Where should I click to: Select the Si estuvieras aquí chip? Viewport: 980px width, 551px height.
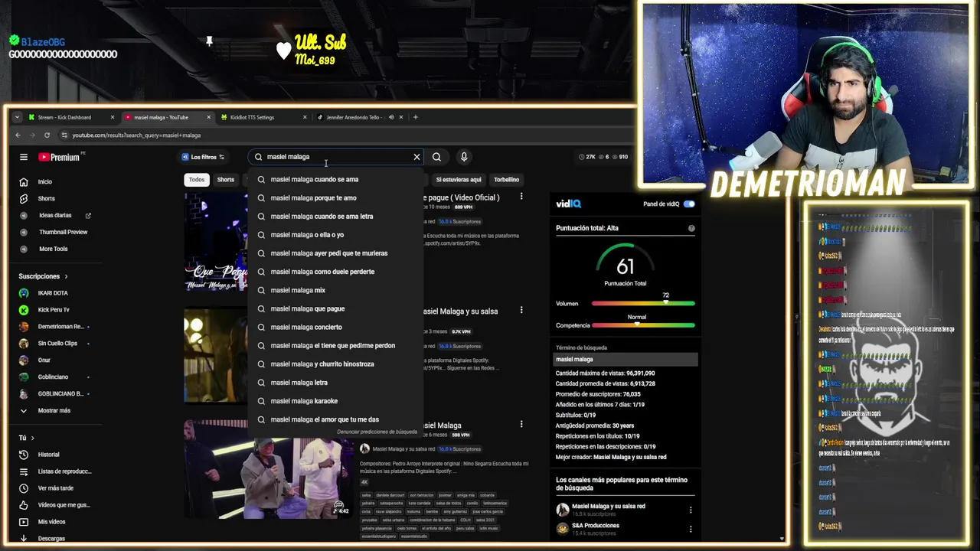click(x=459, y=180)
